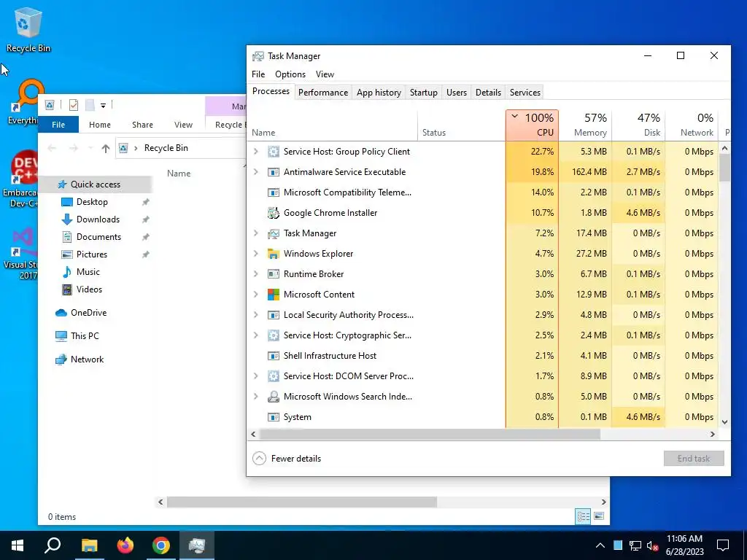
Task: Open Downloads in File Explorer sidebar
Action: pos(98,219)
